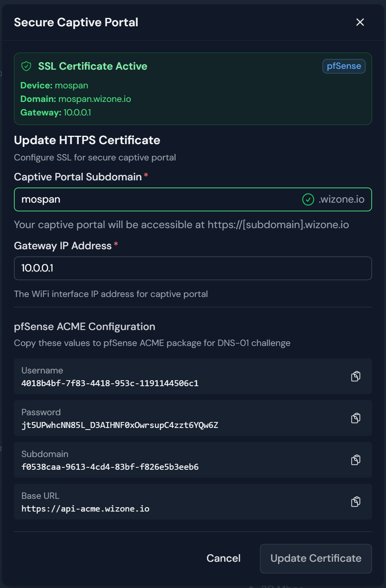Copy the Base URL using its copy icon
The width and height of the screenshot is (386, 588).
(355, 502)
